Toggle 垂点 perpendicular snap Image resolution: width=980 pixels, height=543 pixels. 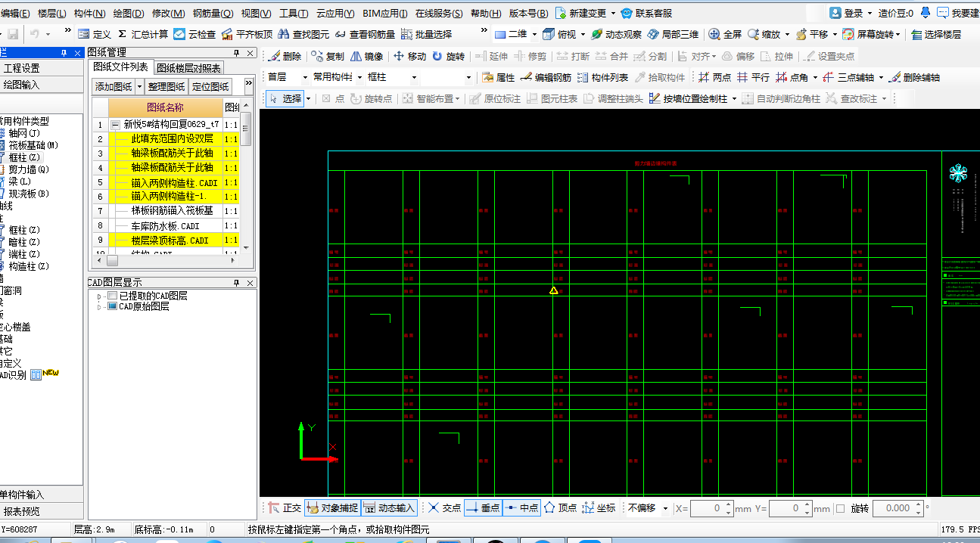pos(483,508)
